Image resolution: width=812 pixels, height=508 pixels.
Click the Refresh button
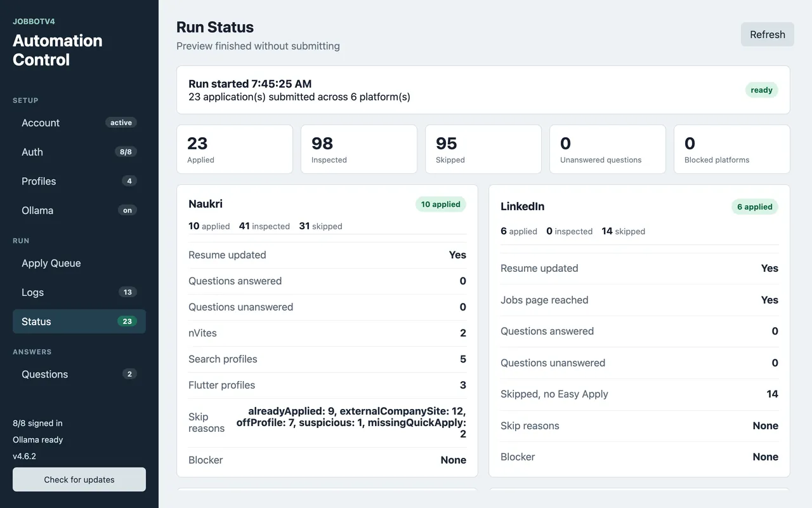point(767,34)
